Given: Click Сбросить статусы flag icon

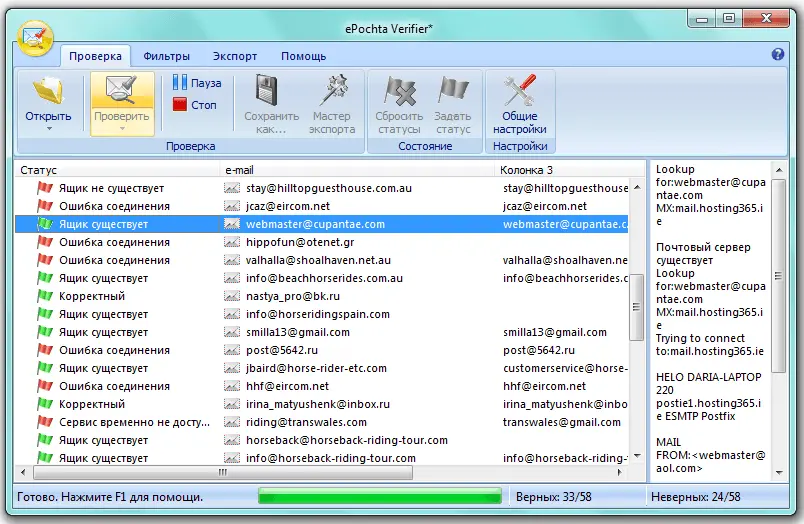Looking at the screenshot, I should coord(399,92).
